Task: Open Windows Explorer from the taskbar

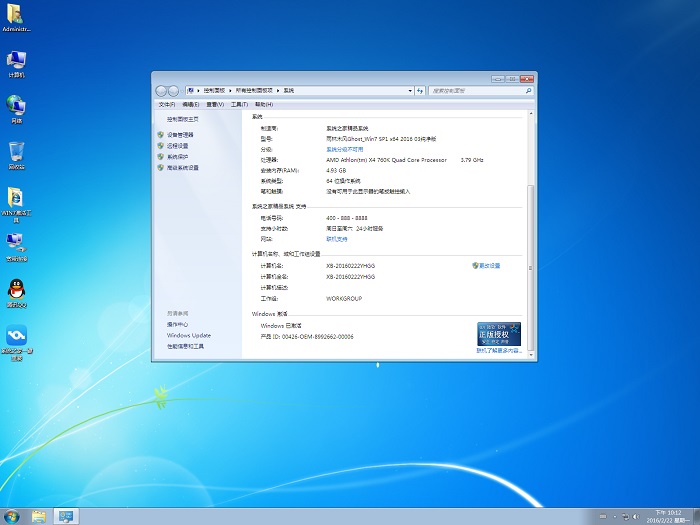Action: coord(39,516)
